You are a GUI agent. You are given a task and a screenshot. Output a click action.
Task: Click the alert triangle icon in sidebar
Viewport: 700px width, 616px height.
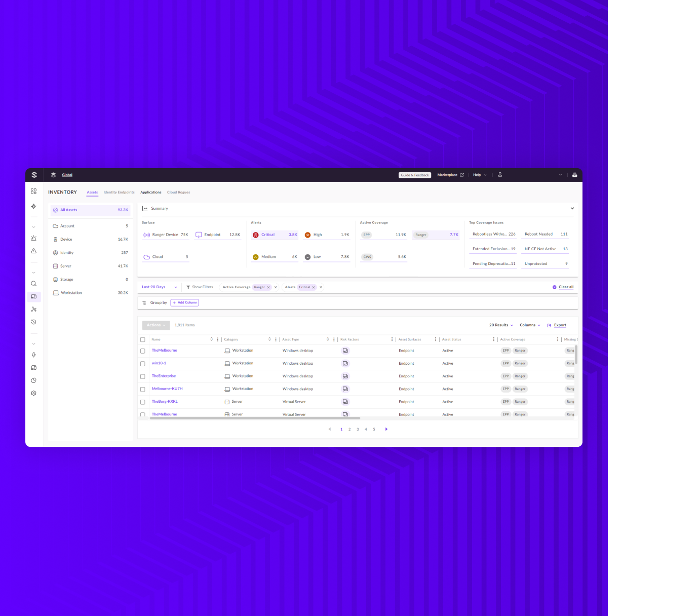click(x=33, y=251)
